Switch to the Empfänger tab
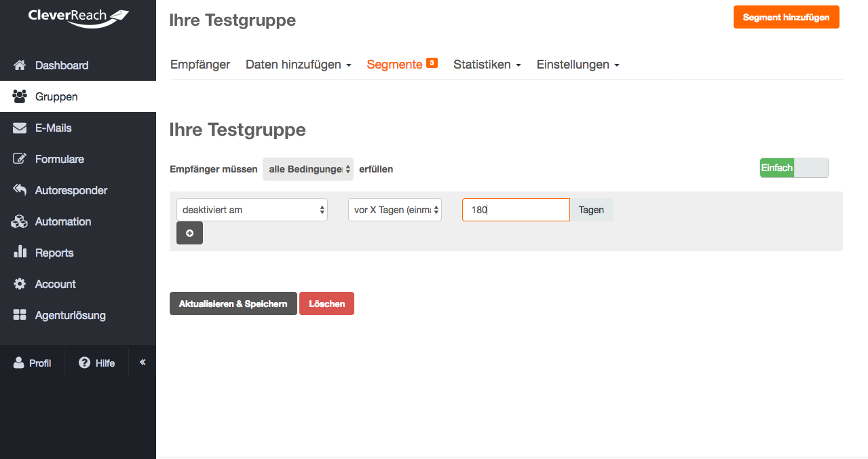 coord(200,65)
